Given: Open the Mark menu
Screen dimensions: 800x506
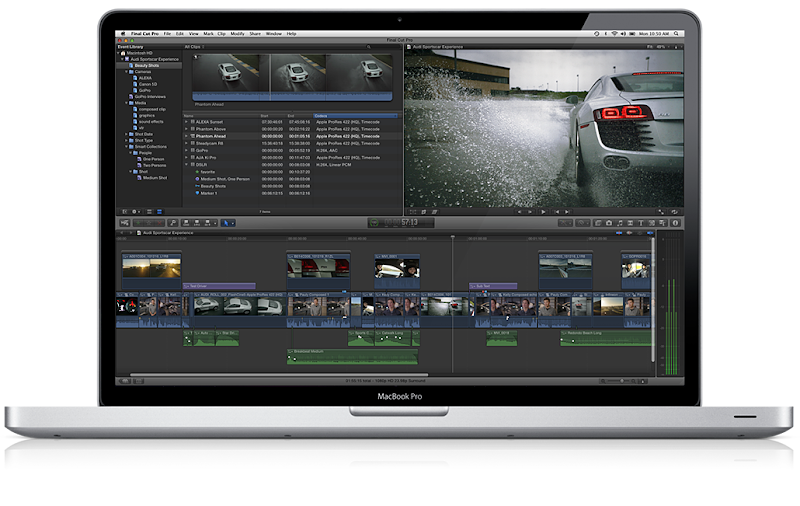Looking at the screenshot, I should tap(208, 34).
